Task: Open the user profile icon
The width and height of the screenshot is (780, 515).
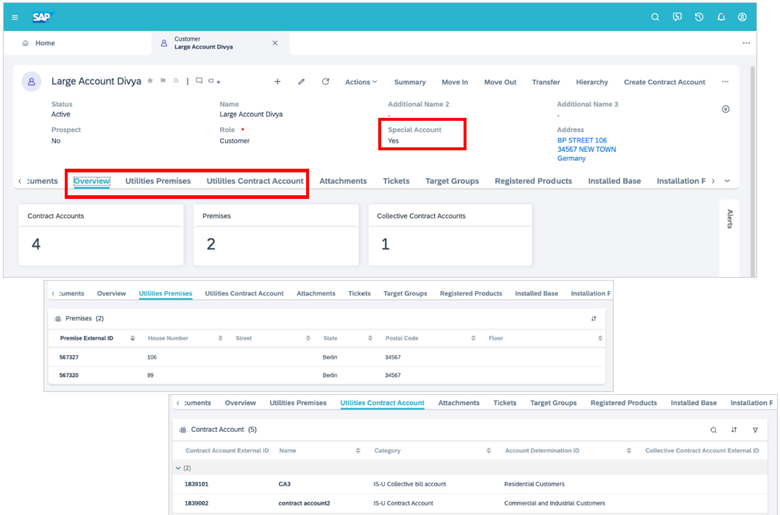Action: (x=742, y=17)
